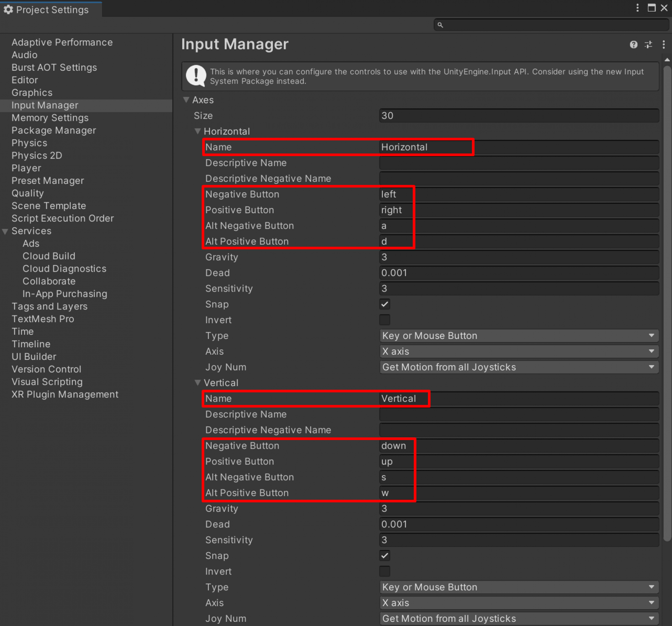Collapse the Vertical axis foldout
The width and height of the screenshot is (672, 626).
198,383
